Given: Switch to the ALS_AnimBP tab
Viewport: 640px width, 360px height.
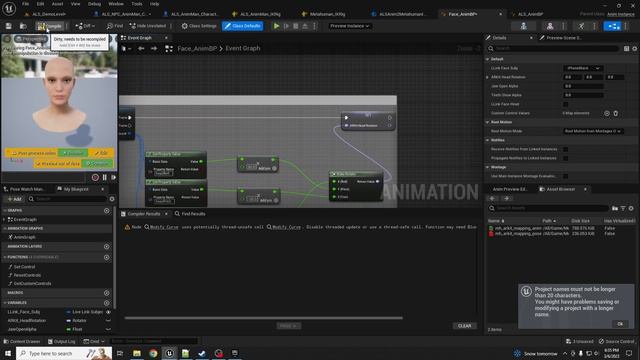Looking at the screenshot, I should [x=531, y=14].
